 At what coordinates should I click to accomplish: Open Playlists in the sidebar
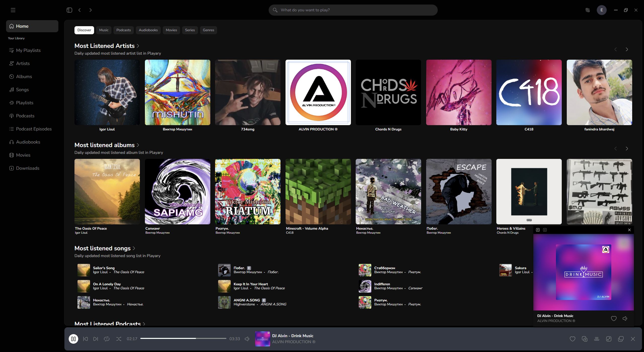32,103
